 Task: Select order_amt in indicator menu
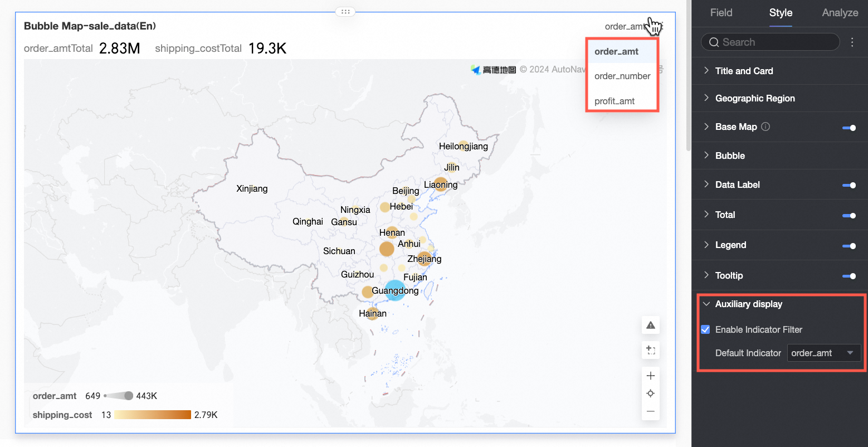(x=622, y=51)
